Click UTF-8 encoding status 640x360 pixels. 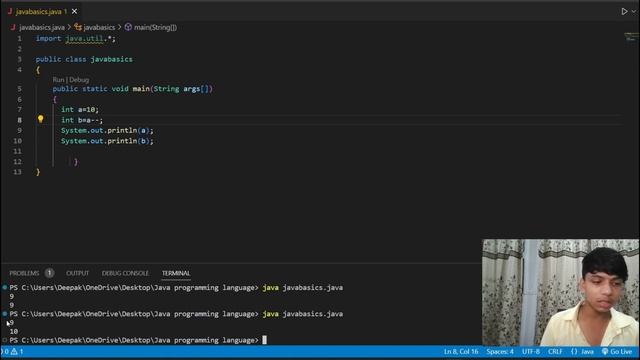(531, 351)
